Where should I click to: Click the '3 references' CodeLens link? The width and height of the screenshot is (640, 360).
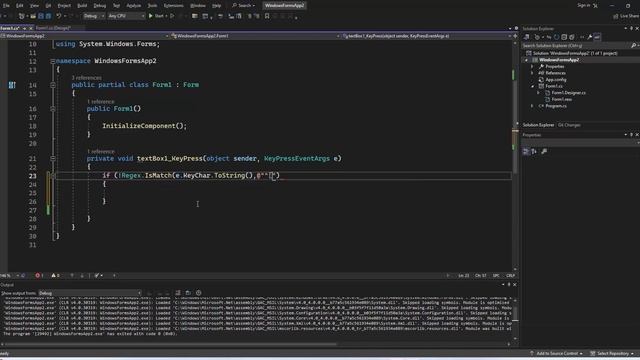87,78
